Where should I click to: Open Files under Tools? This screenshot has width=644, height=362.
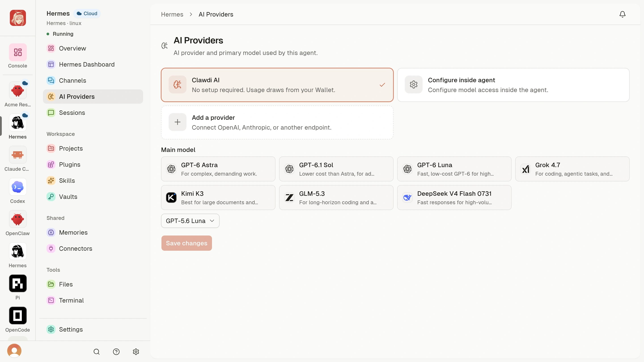pos(93,284)
